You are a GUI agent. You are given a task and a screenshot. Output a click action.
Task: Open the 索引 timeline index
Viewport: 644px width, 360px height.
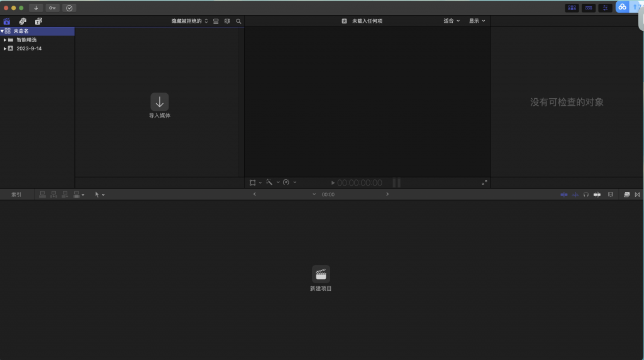point(16,194)
